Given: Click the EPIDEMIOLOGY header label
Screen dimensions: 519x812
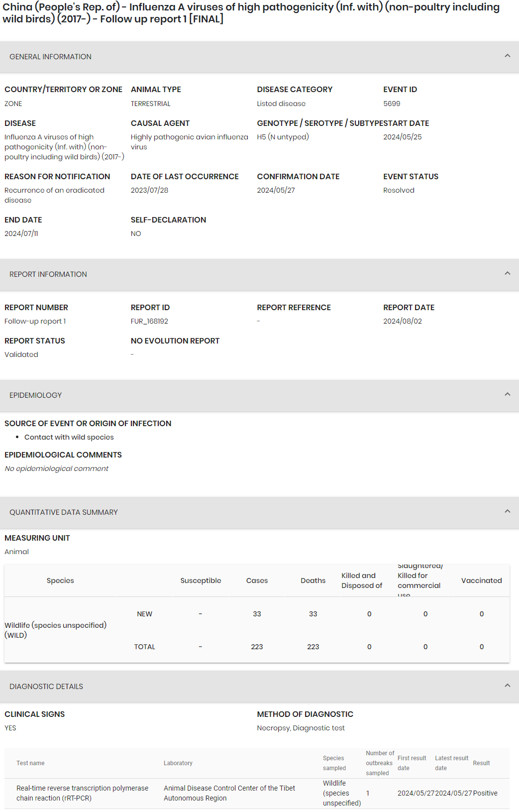Looking at the screenshot, I should pos(36,395).
